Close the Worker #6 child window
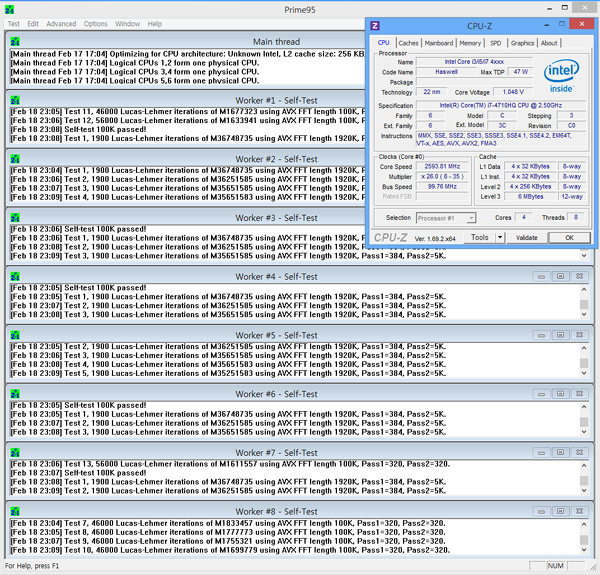Screen dimensions: 600x575 (580, 394)
